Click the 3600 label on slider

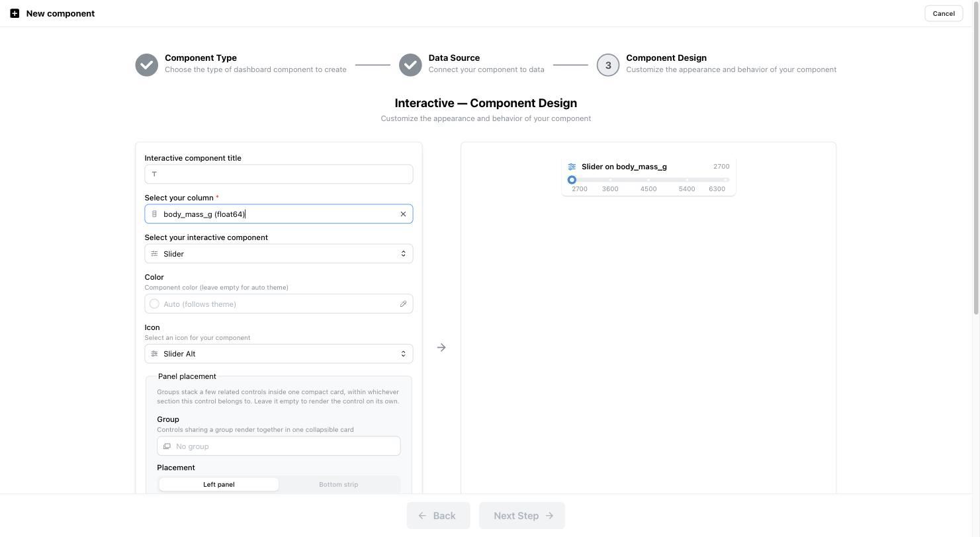click(610, 189)
